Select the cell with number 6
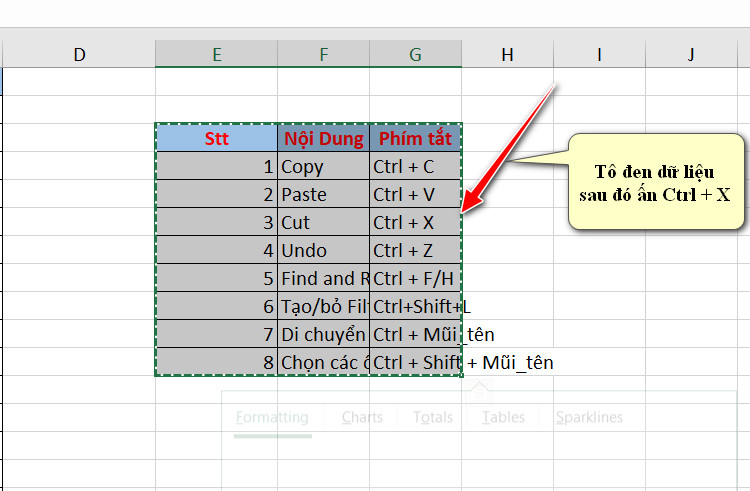This screenshot has width=750, height=491. [x=217, y=306]
